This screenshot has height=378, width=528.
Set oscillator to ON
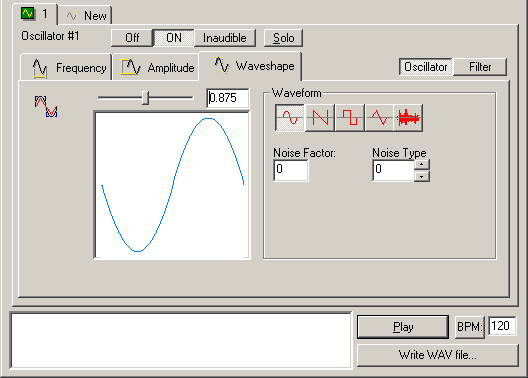click(174, 38)
